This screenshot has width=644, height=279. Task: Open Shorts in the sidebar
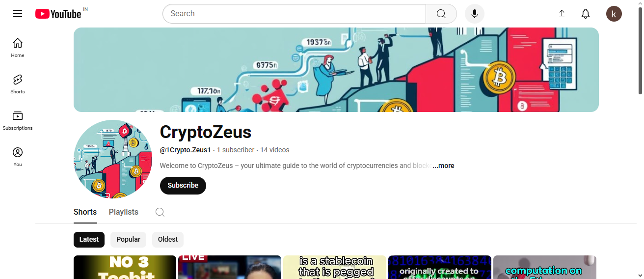[18, 84]
